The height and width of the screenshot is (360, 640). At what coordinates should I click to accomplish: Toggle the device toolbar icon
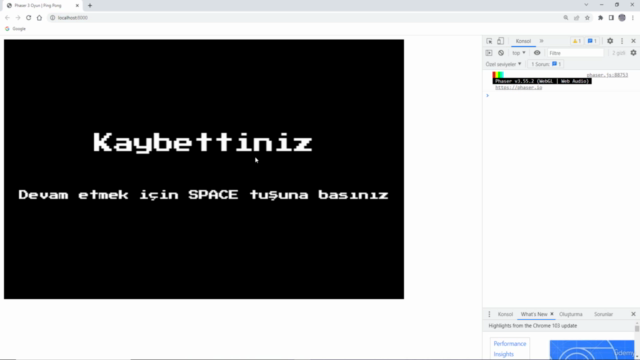500,41
